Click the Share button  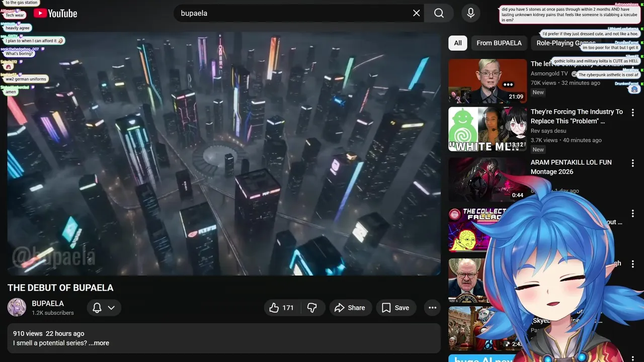click(x=350, y=308)
